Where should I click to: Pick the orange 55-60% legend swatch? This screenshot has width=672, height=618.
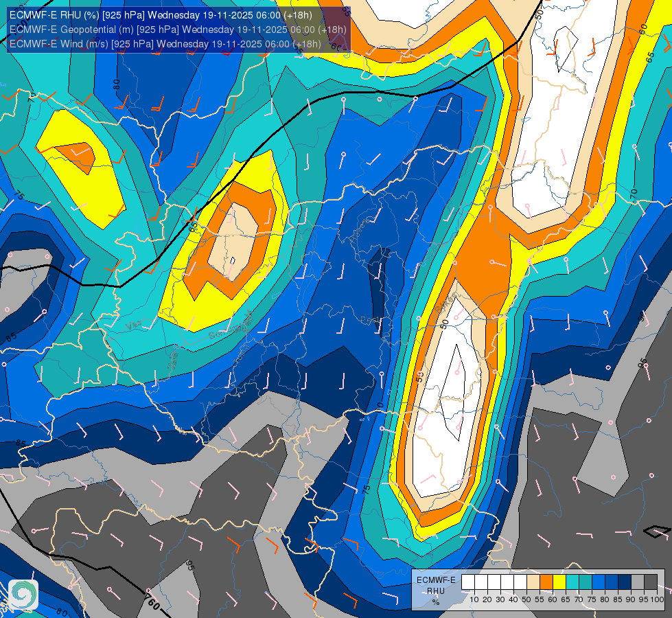coord(546,582)
